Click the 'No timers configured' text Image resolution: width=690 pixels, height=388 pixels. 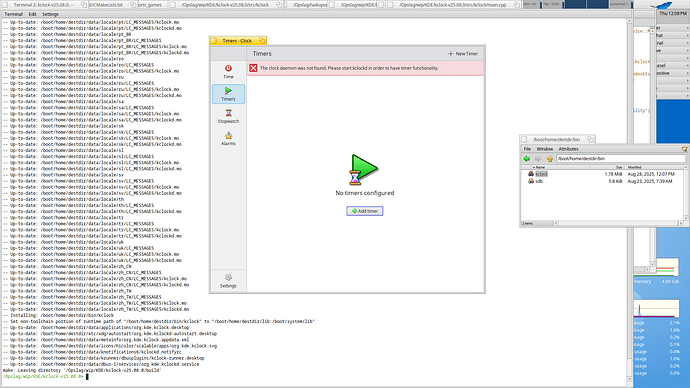364,193
